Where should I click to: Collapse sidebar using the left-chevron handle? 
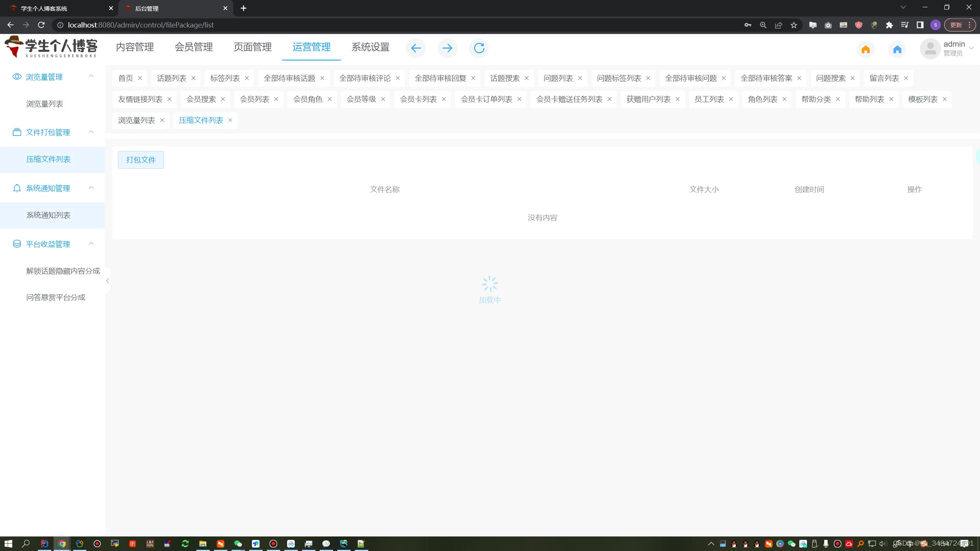108,281
